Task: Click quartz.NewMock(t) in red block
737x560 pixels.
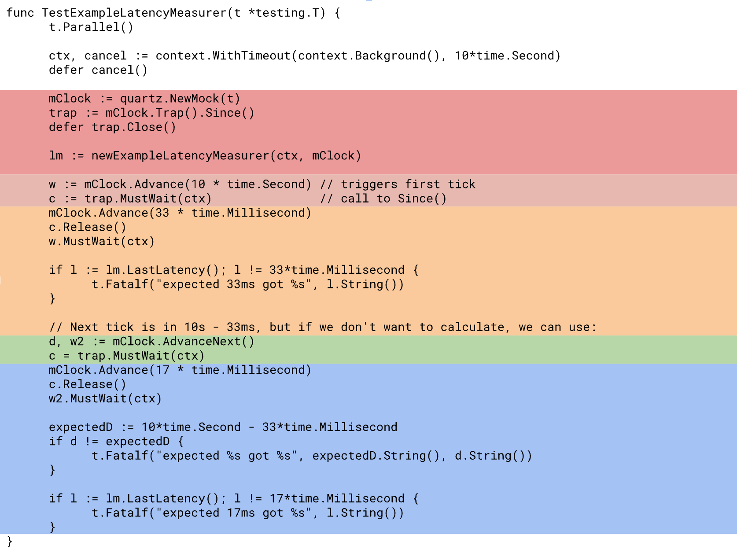Action: [x=180, y=99]
